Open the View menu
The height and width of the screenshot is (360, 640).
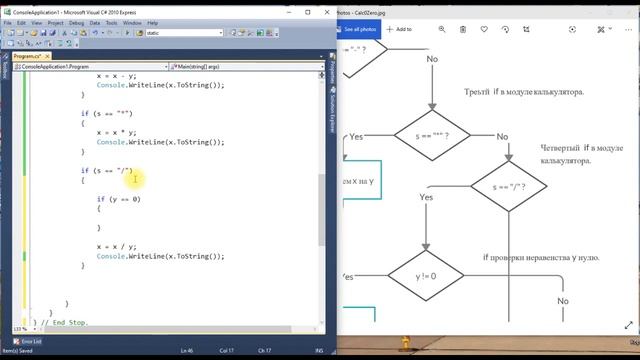[37, 23]
